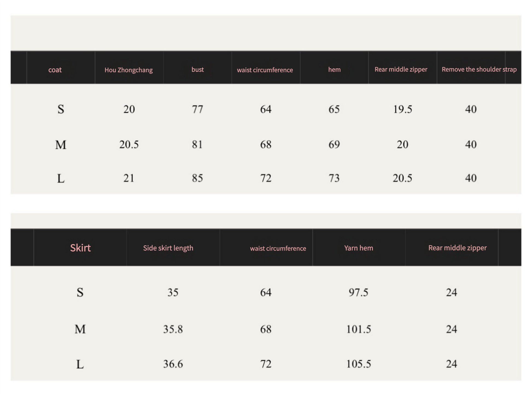This screenshot has height=396, width=532.
Task: Select 'Remove the shoulder strap' header
Action: (479, 69)
